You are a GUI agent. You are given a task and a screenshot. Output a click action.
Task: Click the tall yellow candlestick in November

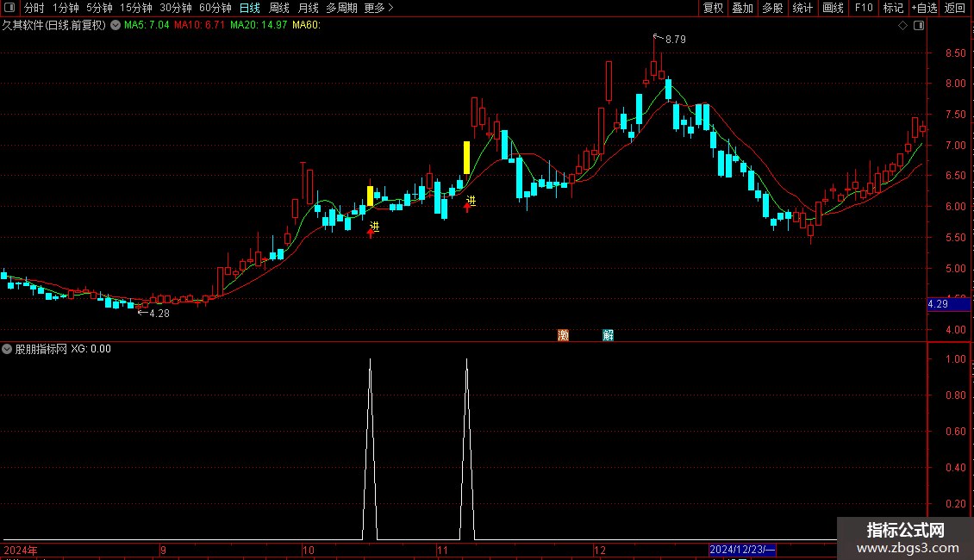pos(466,158)
